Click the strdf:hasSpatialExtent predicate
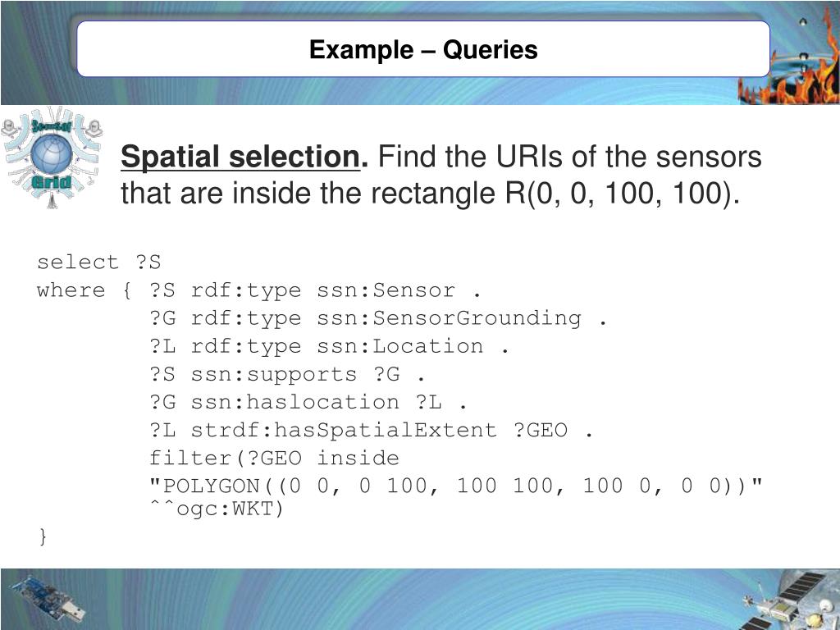The image size is (840, 630). pos(344,430)
